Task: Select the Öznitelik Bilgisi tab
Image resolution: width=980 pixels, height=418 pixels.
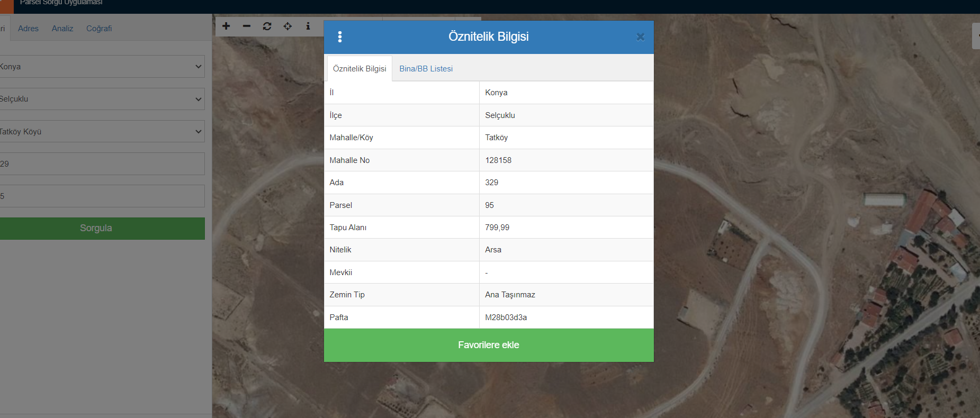Action: pos(359,69)
